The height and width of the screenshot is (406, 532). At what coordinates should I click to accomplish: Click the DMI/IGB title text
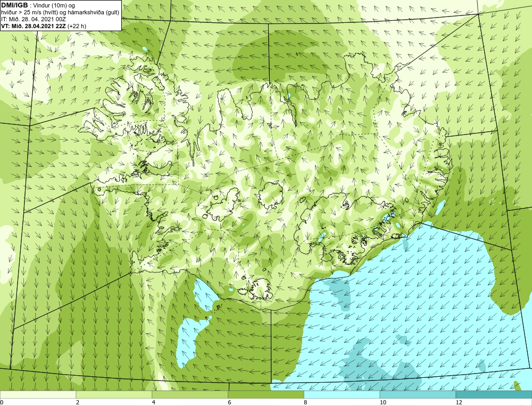tap(14, 5)
